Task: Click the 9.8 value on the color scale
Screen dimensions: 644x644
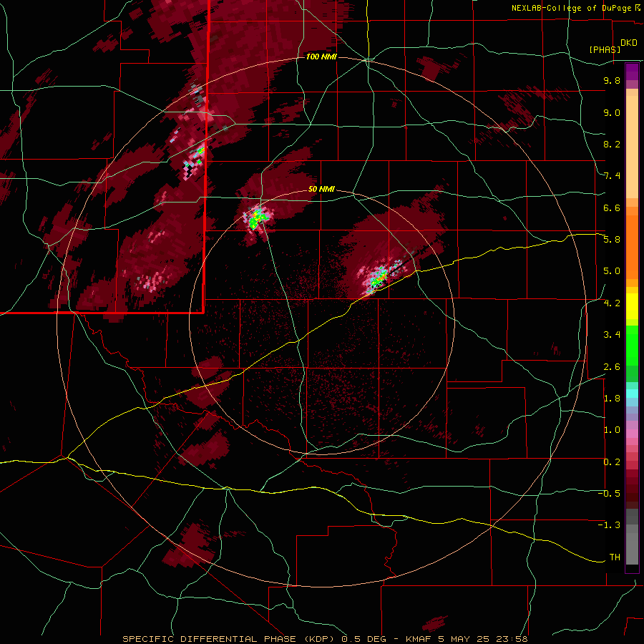Action: (612, 81)
